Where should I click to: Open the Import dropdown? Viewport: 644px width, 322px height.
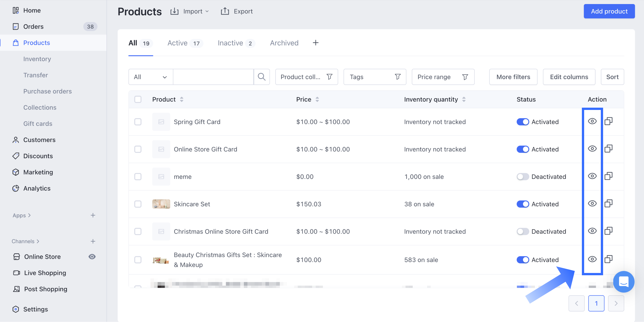click(x=190, y=11)
